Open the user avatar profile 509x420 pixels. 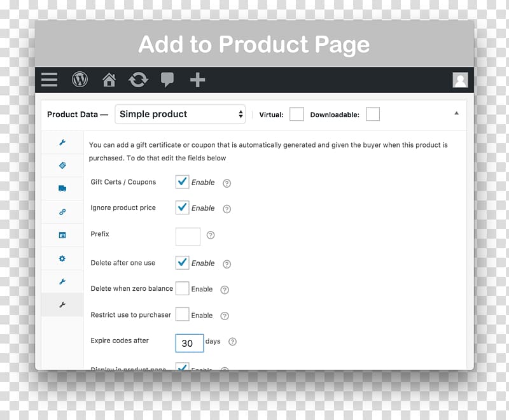coord(460,80)
